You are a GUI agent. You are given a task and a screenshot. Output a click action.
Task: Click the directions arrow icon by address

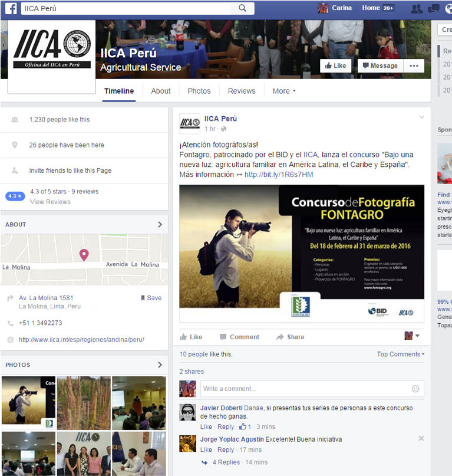click(11, 298)
